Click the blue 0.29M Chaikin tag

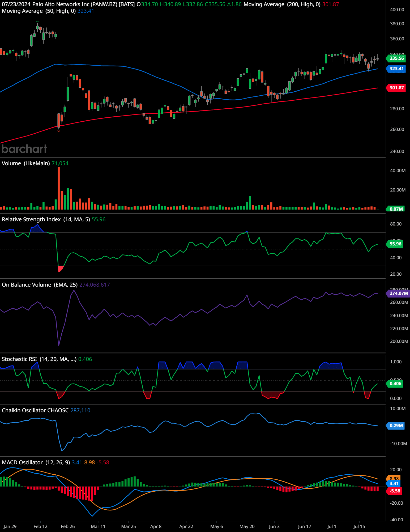[396, 425]
